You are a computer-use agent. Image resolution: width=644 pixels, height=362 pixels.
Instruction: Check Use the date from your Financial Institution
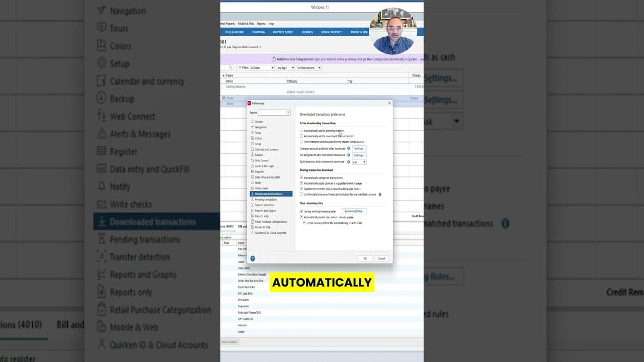tap(301, 195)
